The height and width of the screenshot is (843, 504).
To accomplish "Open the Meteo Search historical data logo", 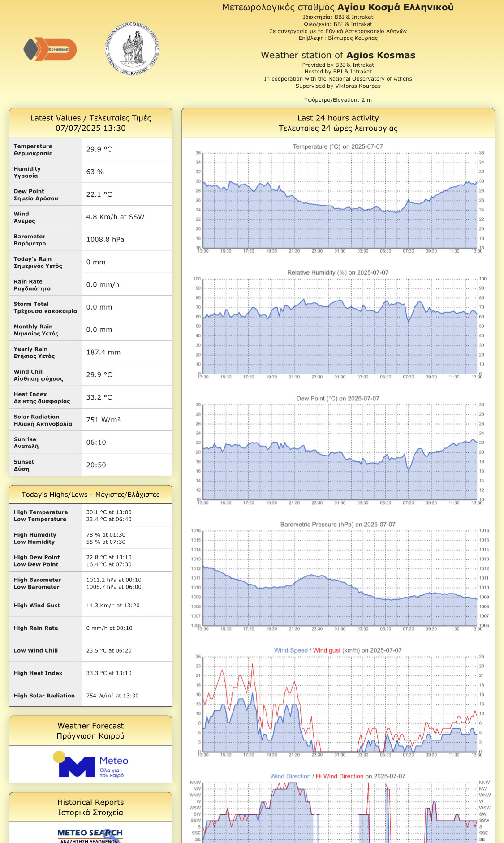I will pyautogui.click(x=90, y=835).
